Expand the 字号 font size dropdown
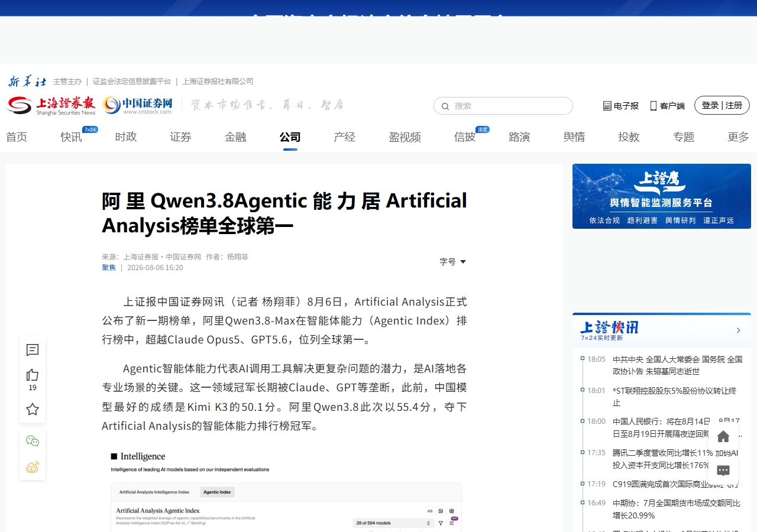757x532 pixels. pos(452,262)
